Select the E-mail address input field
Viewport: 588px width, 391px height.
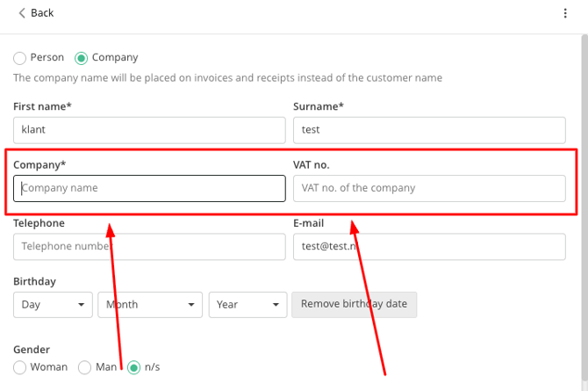point(429,247)
